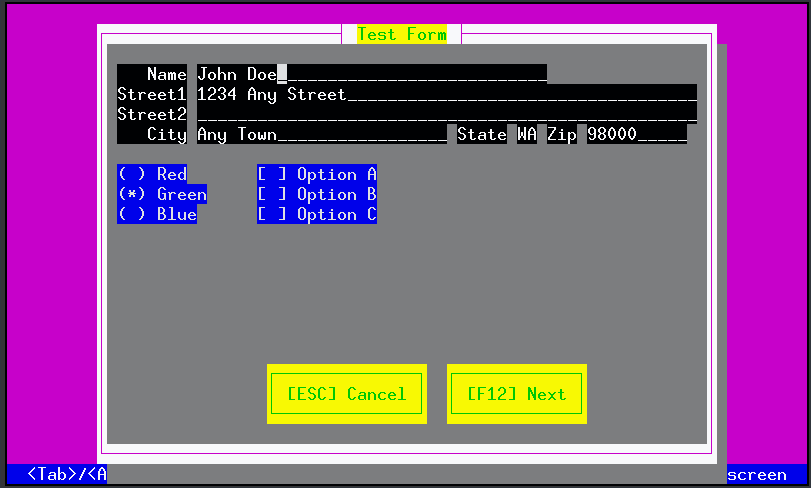The height and width of the screenshot is (488, 811).
Task: Check the Option B checkbox
Action: pyautogui.click(x=317, y=194)
